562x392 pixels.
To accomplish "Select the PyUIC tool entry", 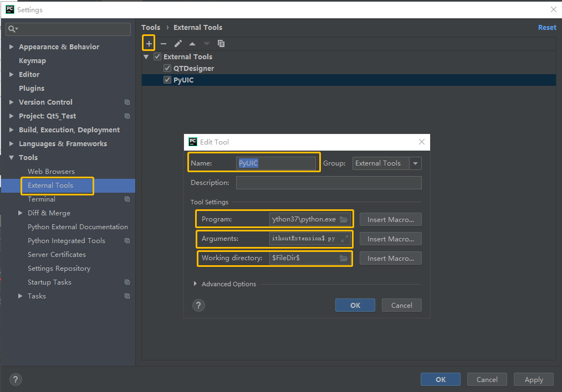I will click(183, 80).
